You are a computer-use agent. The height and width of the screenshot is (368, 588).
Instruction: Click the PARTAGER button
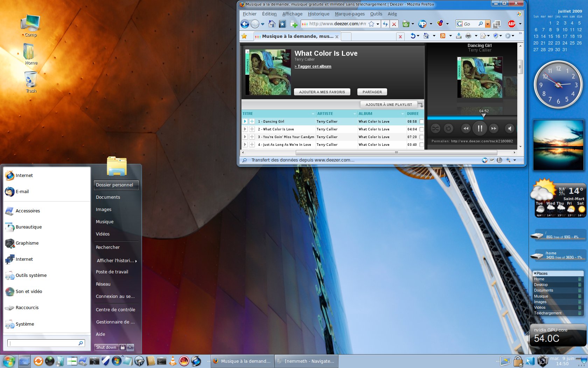click(372, 92)
